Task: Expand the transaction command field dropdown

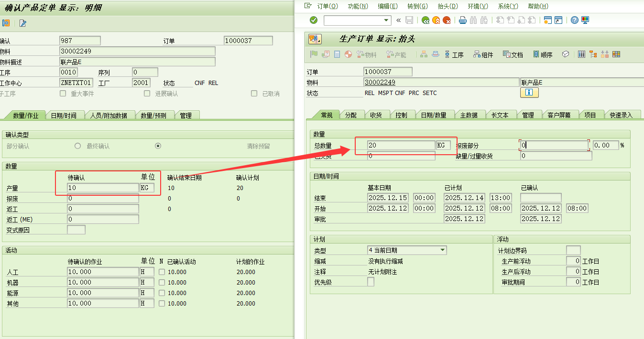Action: point(387,20)
